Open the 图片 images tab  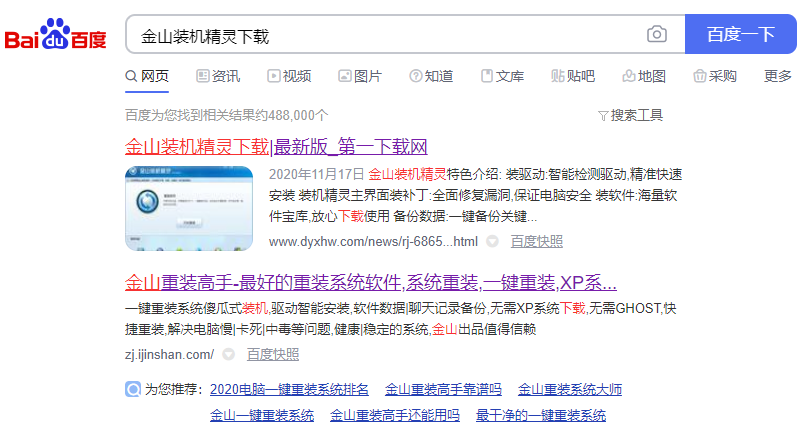(360, 76)
